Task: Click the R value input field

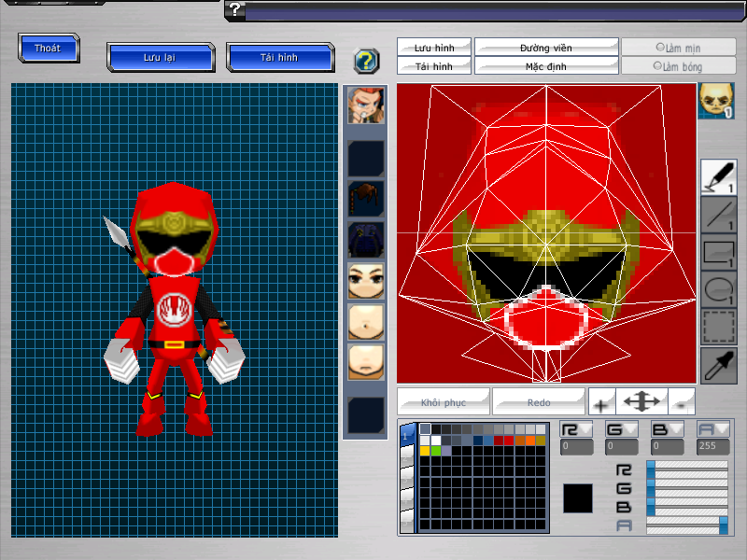Action: pyautogui.click(x=576, y=446)
